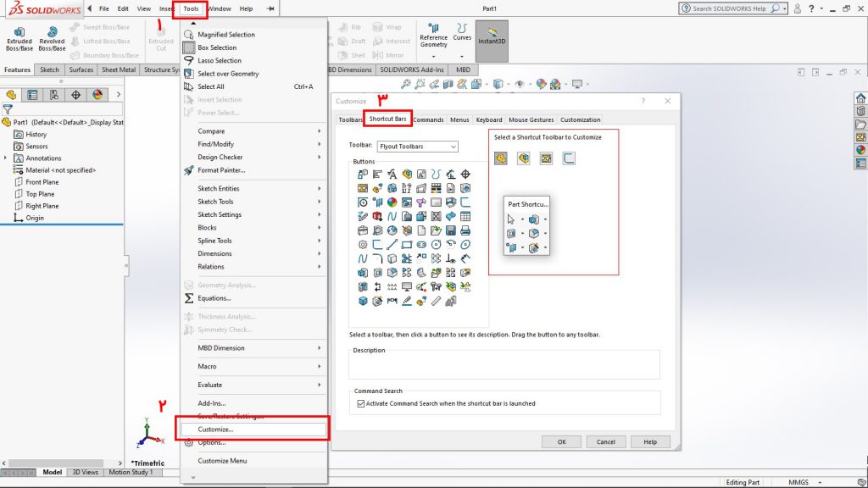Switch to the Motion Study 1 tab
The width and height of the screenshot is (868, 488).
tap(129, 473)
